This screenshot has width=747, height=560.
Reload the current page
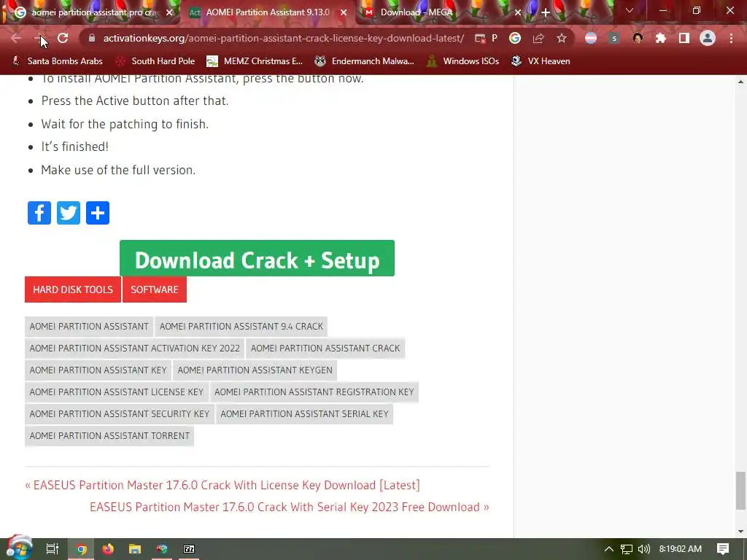point(63,38)
